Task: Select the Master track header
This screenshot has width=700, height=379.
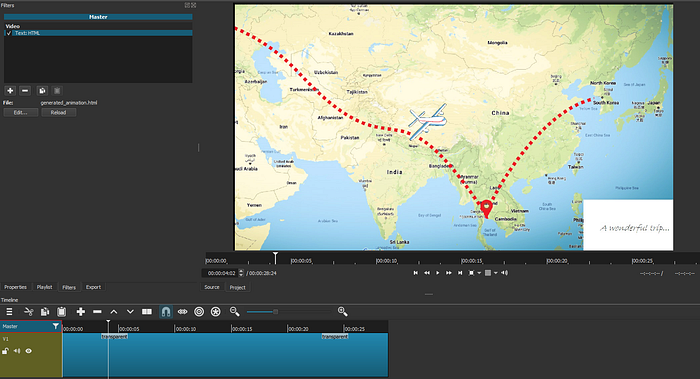Action: (x=31, y=326)
